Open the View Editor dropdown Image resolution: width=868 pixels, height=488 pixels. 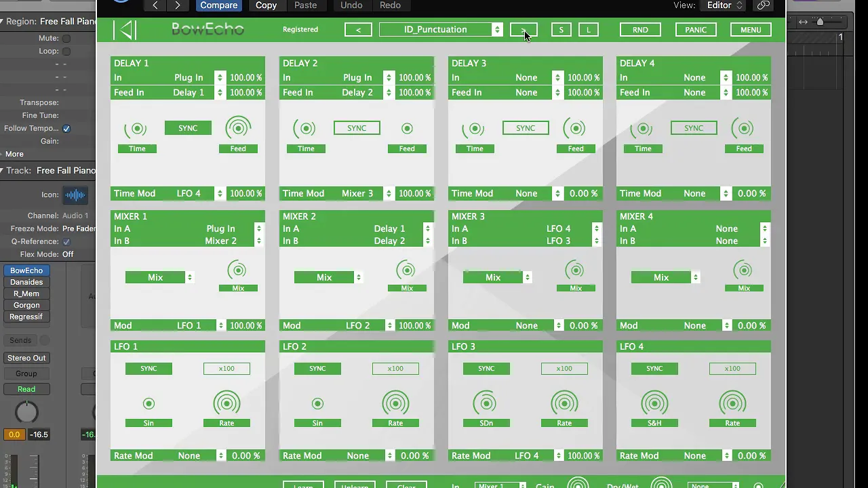pyautogui.click(x=724, y=5)
